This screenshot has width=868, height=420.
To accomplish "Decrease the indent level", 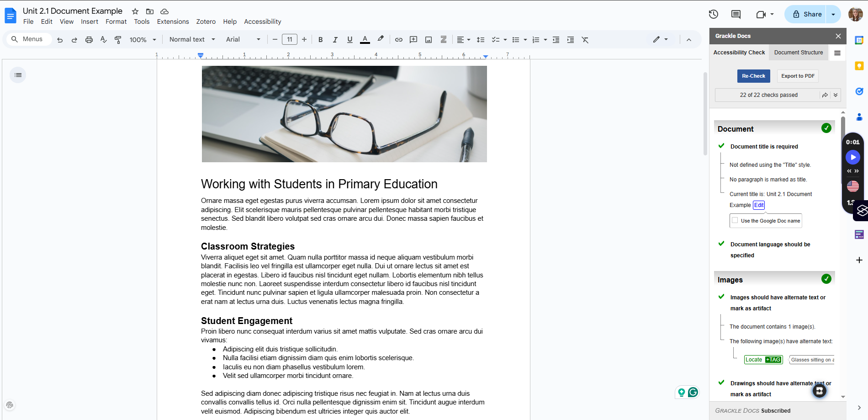I will (556, 40).
